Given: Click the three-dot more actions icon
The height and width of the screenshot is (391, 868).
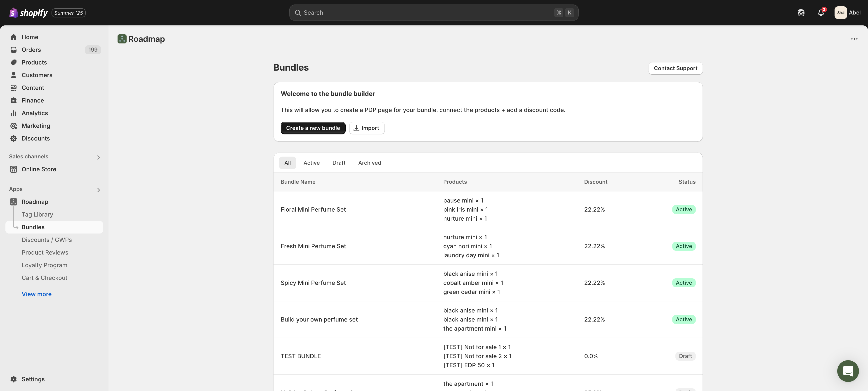Looking at the screenshot, I should click(854, 39).
